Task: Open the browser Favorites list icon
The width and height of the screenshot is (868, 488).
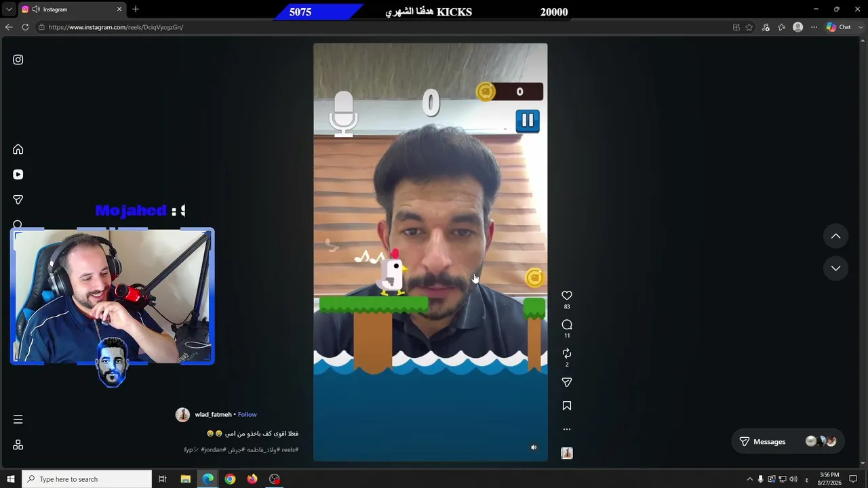Action: tap(782, 27)
